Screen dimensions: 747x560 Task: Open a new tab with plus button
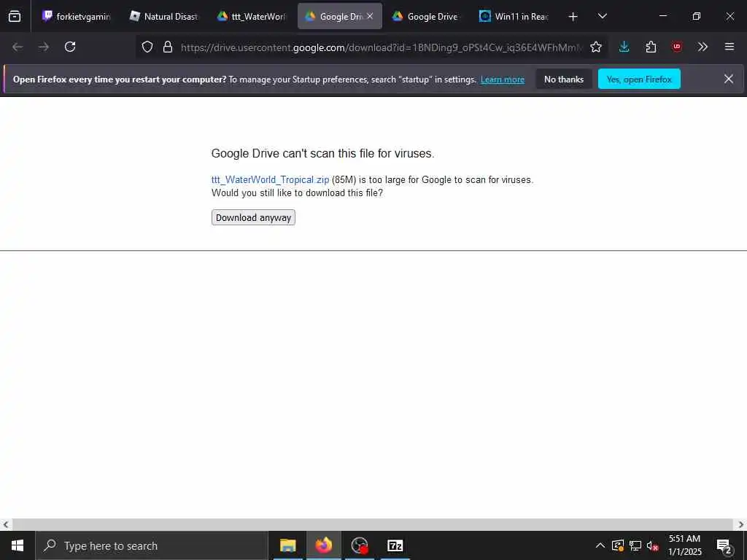point(573,17)
